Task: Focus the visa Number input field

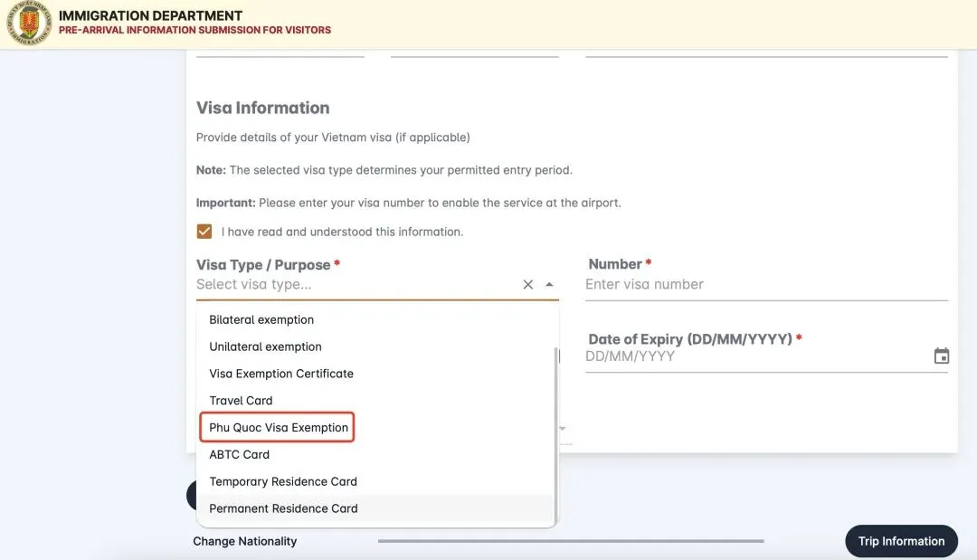Action: coord(766,285)
